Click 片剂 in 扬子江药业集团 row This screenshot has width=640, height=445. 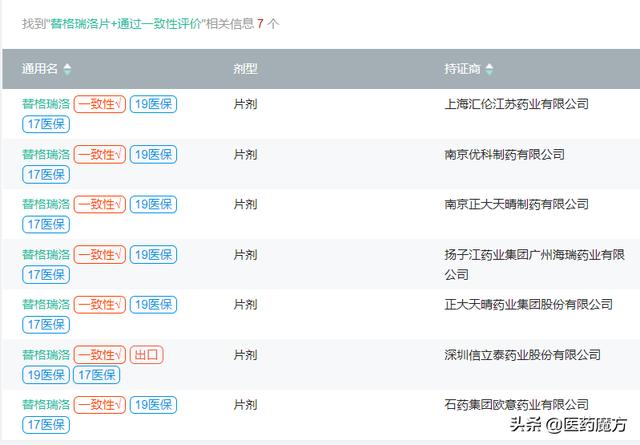pyautogui.click(x=245, y=255)
